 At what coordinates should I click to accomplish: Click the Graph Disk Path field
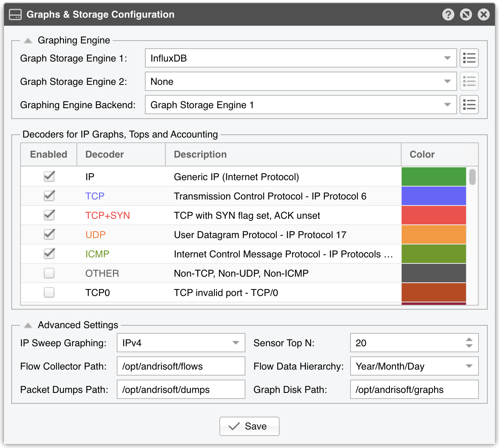[x=414, y=390]
